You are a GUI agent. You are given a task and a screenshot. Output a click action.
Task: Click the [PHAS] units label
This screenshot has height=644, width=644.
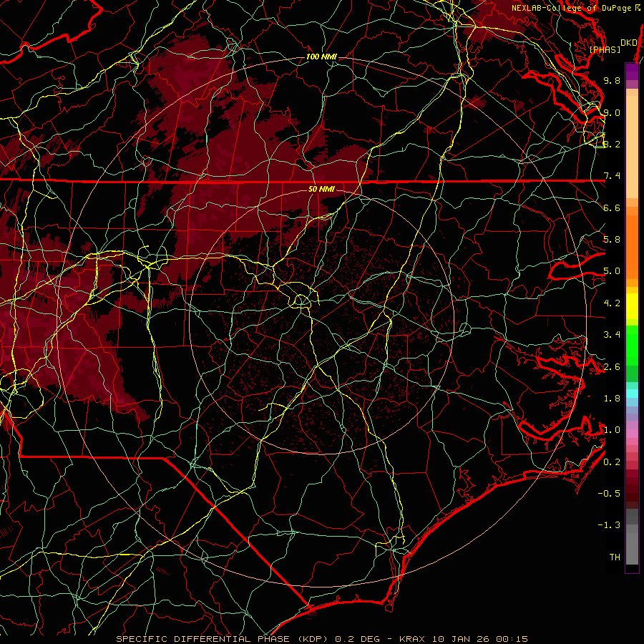[605, 49]
